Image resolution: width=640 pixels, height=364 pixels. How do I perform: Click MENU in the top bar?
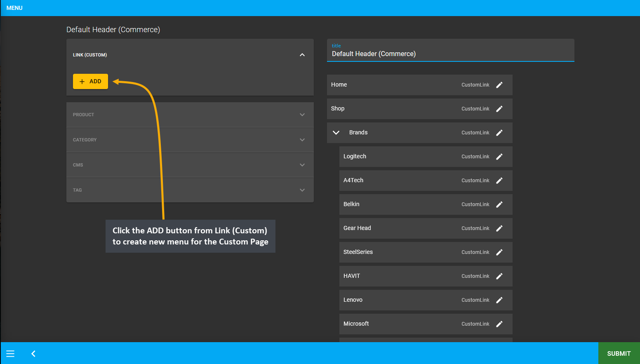pyautogui.click(x=14, y=8)
